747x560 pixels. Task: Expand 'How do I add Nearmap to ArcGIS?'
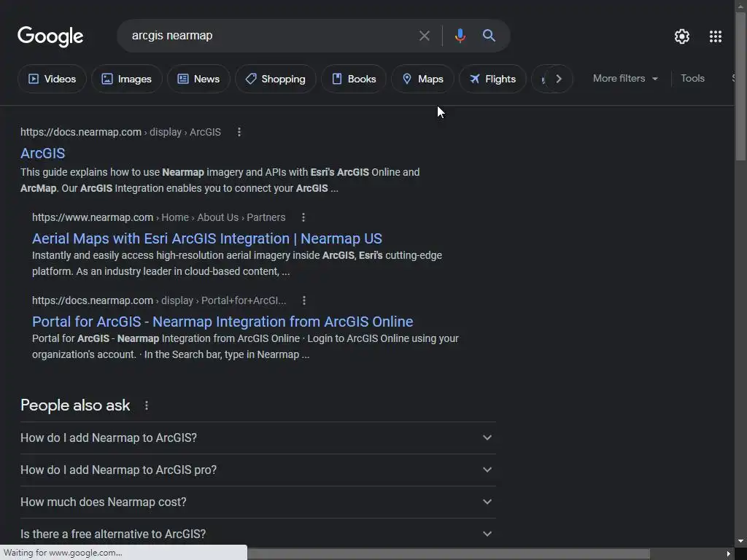258,437
